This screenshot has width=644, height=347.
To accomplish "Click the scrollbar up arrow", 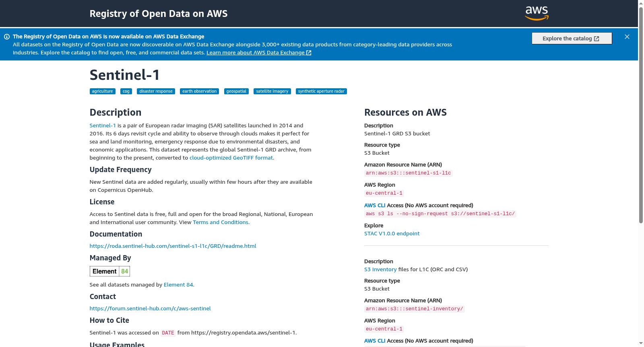I will pos(641,3).
